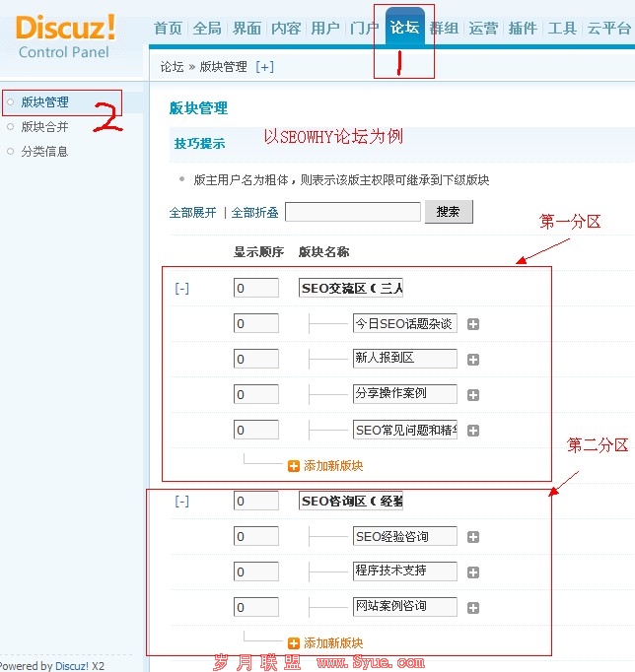Click plus icon beside SEO经验咨询 board
This screenshot has height=672, width=635.
(x=473, y=537)
